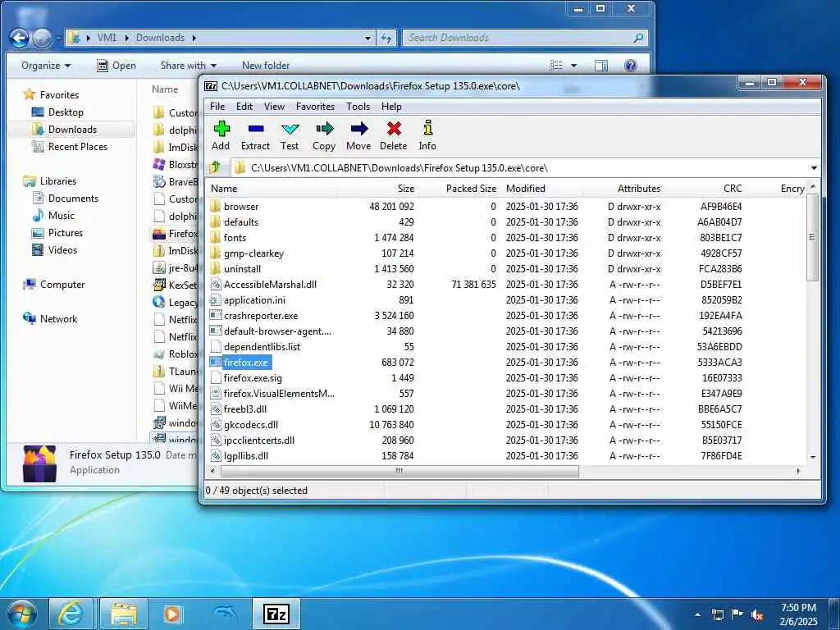
Task: Expand the Explorer address bar history dropdown
Action: (x=367, y=38)
